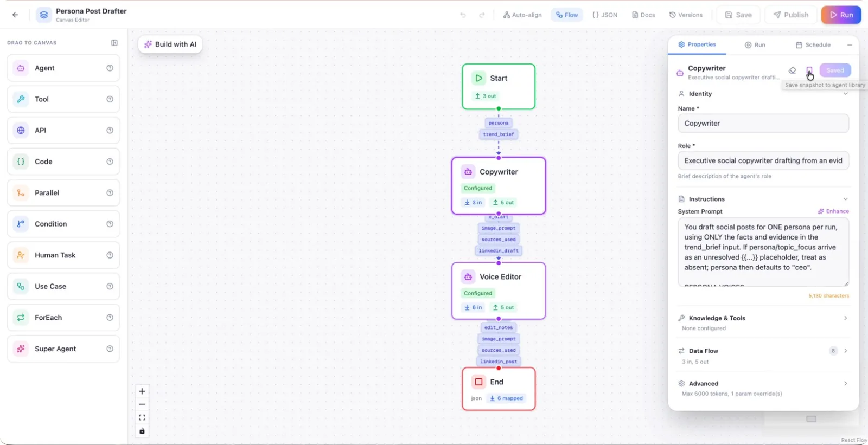Open help for the Code node
868x445 pixels.
(110, 162)
